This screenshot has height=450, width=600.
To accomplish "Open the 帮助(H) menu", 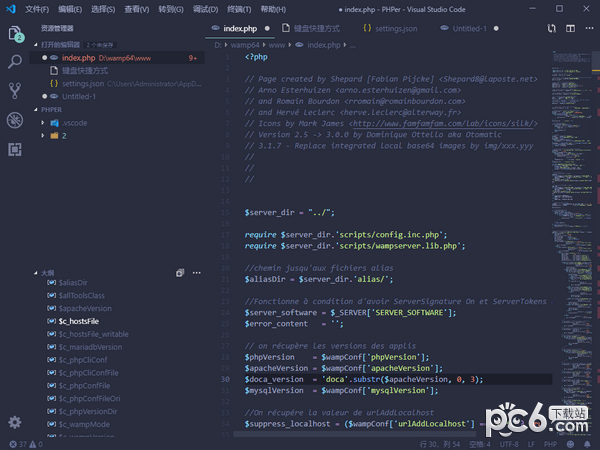I will pos(273,9).
